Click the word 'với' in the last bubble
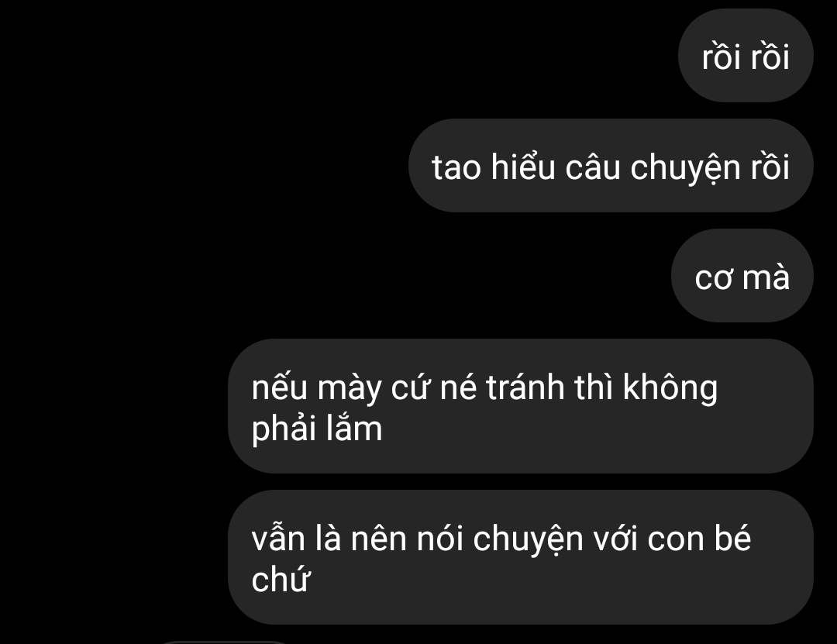The height and width of the screenshot is (644, 837). tap(615, 539)
